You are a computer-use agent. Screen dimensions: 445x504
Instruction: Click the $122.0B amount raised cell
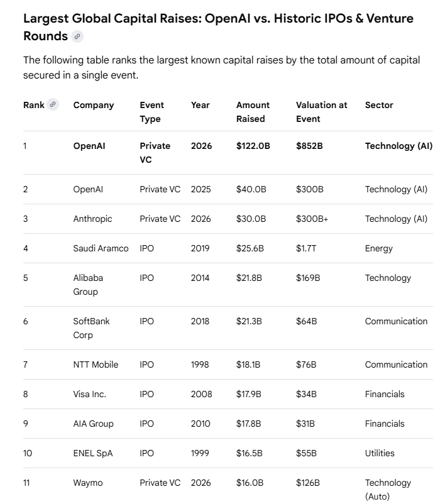coord(253,146)
